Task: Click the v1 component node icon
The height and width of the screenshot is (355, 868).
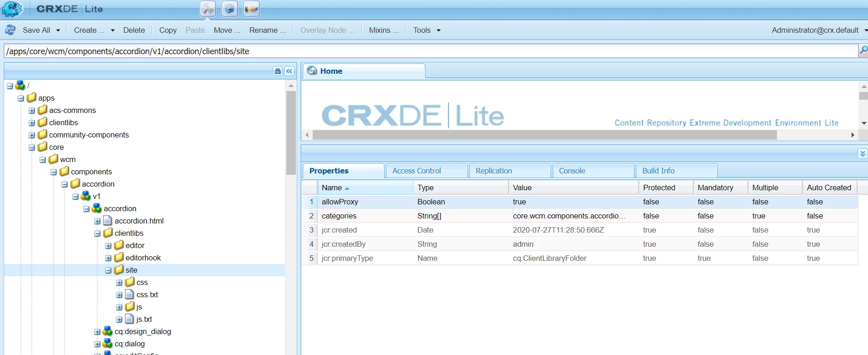Action: click(x=86, y=196)
